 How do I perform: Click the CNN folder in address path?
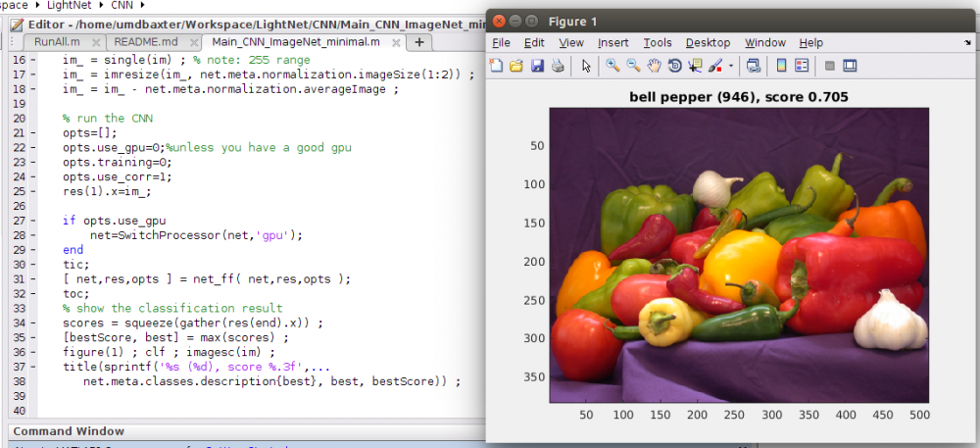(123, 5)
